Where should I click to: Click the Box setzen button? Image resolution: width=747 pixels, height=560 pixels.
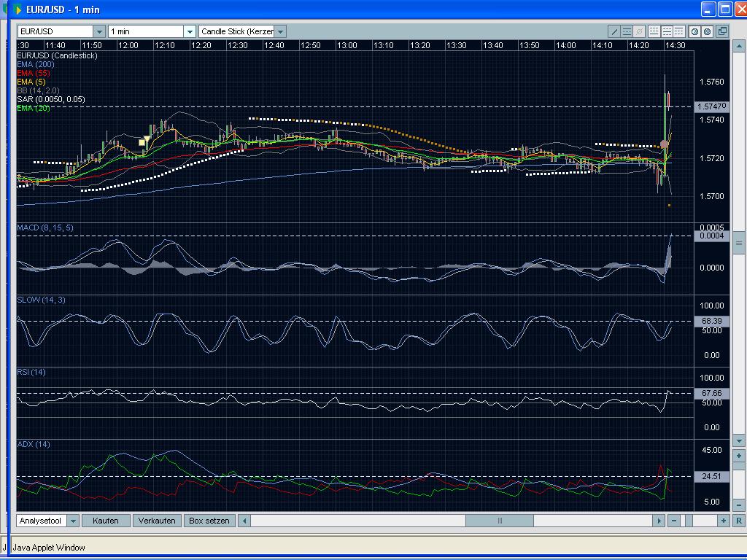pyautogui.click(x=209, y=521)
